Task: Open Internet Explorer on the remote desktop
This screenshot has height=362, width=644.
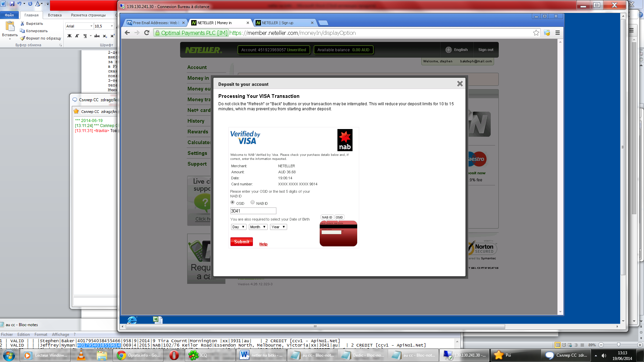Action: (x=132, y=320)
